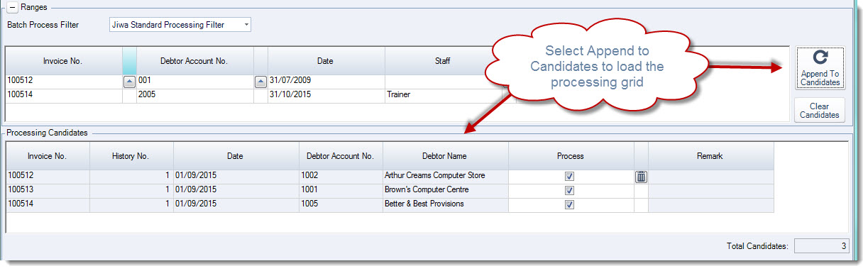
Task: Delete row via trash icon for Arthur Creams
Action: (641, 177)
